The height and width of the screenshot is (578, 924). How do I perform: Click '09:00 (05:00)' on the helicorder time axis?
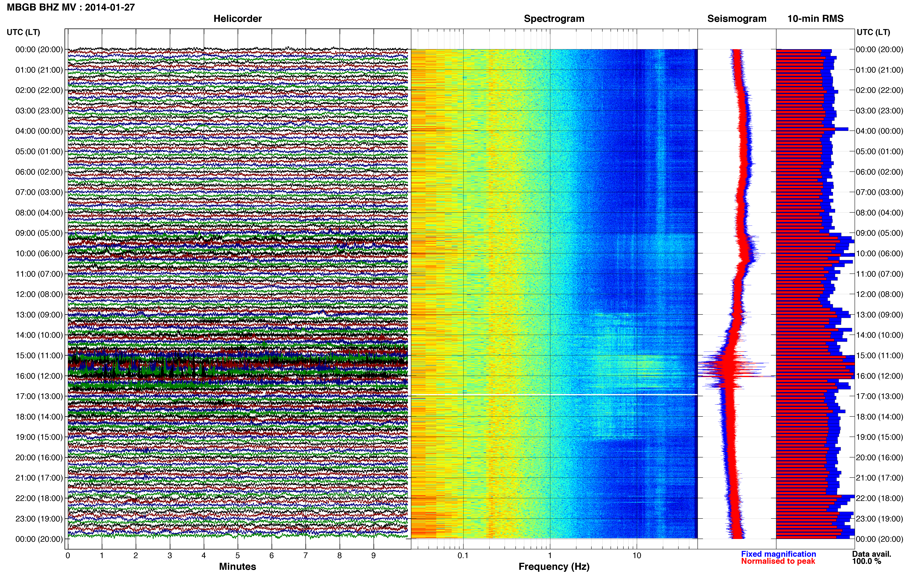click(39, 233)
